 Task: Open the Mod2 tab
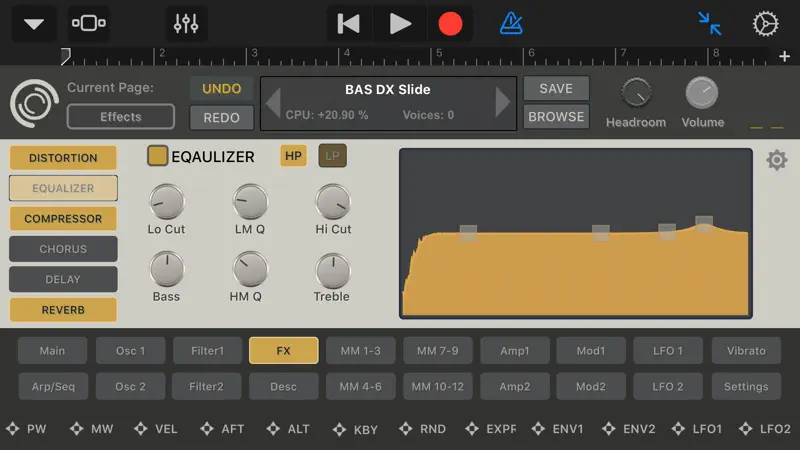[591, 386]
